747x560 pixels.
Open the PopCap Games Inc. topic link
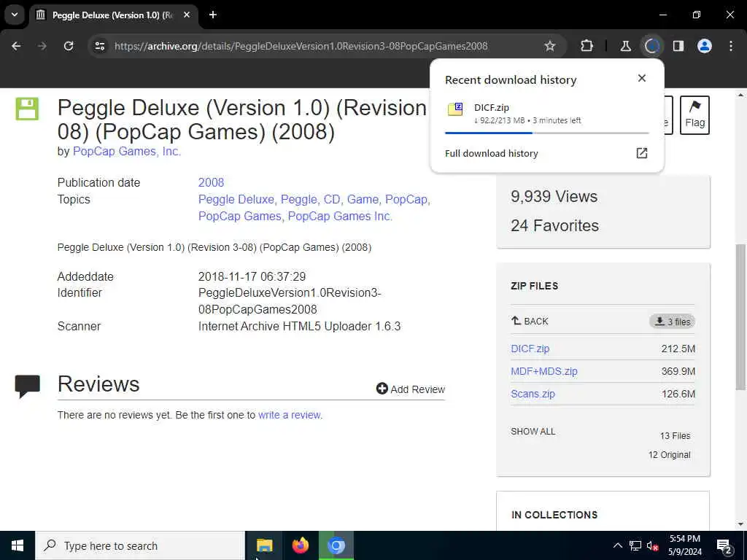point(340,216)
